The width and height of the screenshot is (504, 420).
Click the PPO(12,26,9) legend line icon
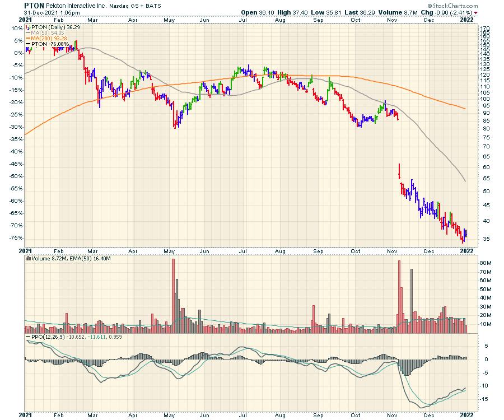[x=29, y=338]
